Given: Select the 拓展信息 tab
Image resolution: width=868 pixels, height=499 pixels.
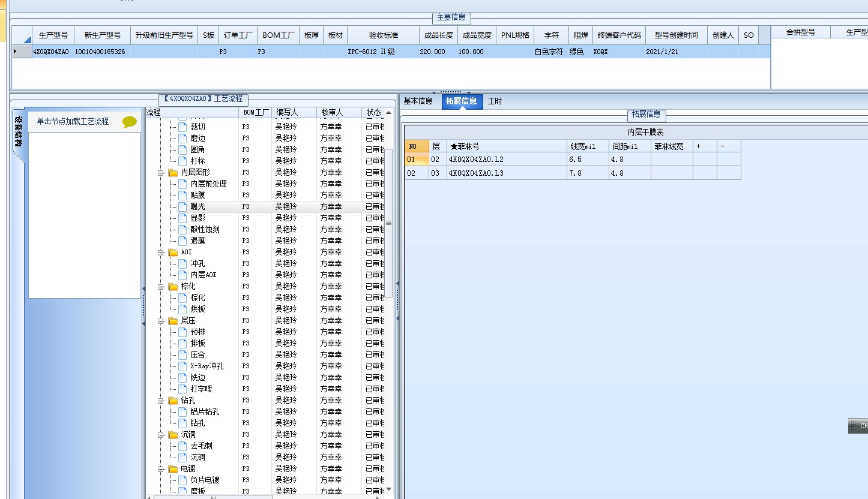Looking at the screenshot, I should (462, 101).
